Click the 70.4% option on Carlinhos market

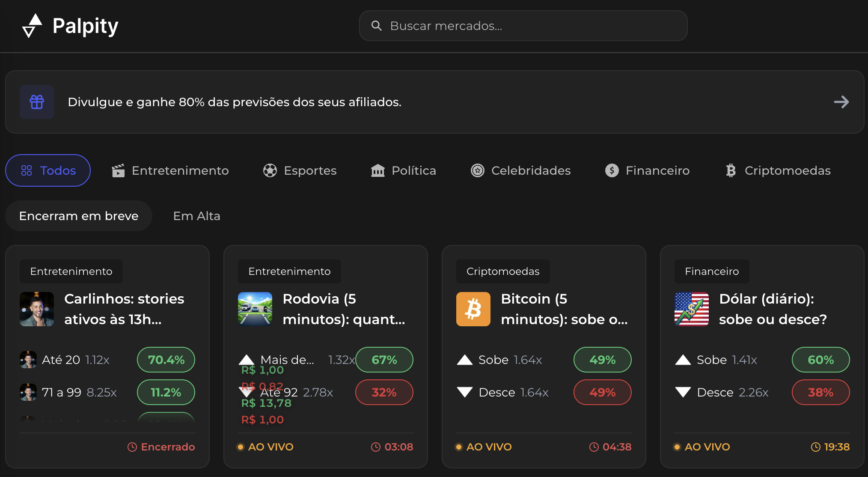tap(166, 360)
